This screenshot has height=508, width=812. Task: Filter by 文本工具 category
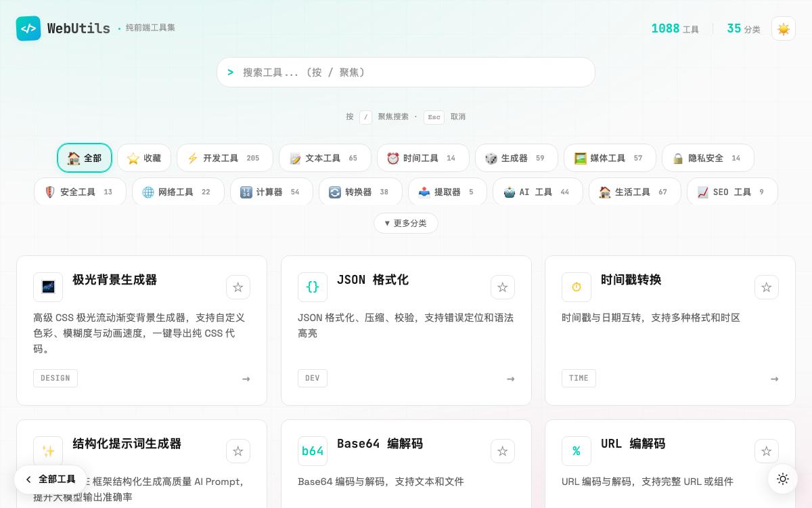coord(325,158)
